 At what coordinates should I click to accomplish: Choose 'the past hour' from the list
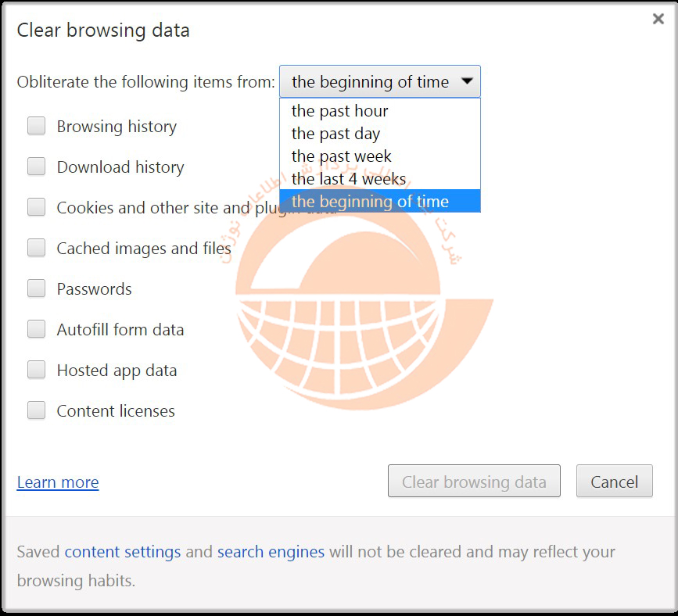[340, 111]
